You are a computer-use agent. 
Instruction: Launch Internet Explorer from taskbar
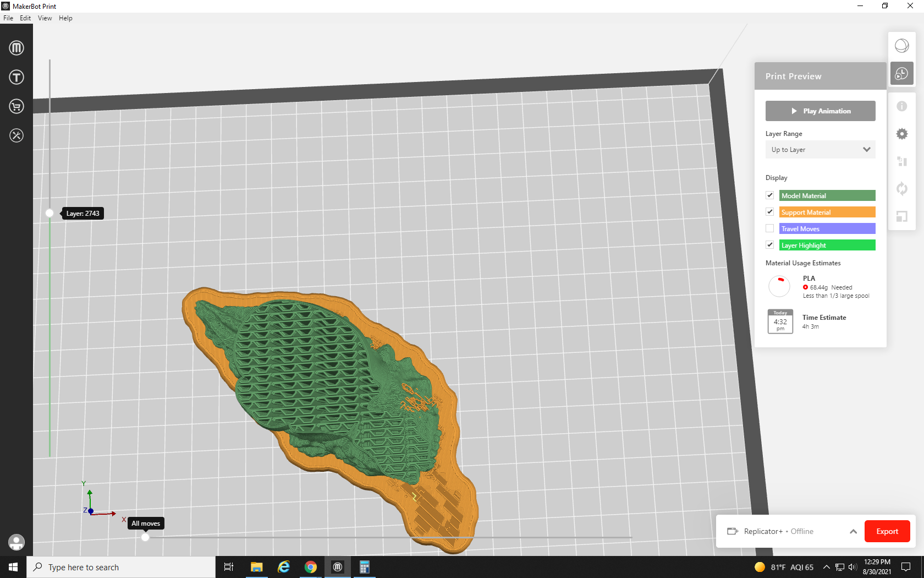click(284, 567)
